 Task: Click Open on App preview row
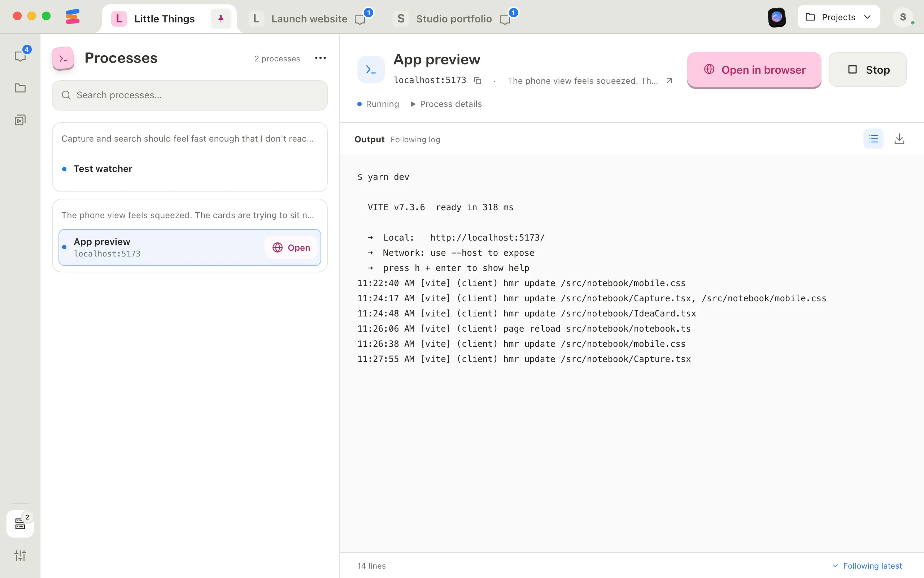coord(291,248)
